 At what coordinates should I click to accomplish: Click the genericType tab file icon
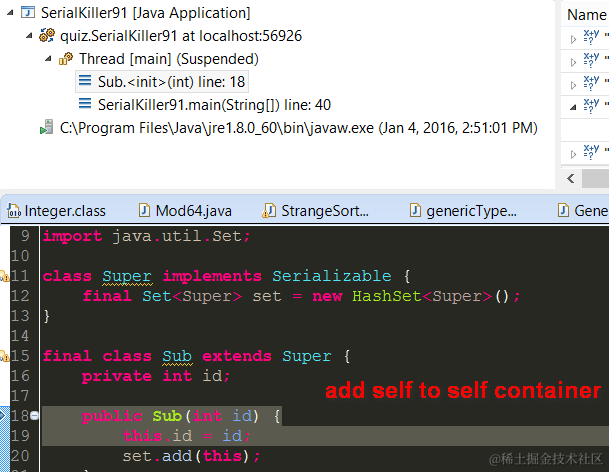tap(416, 211)
